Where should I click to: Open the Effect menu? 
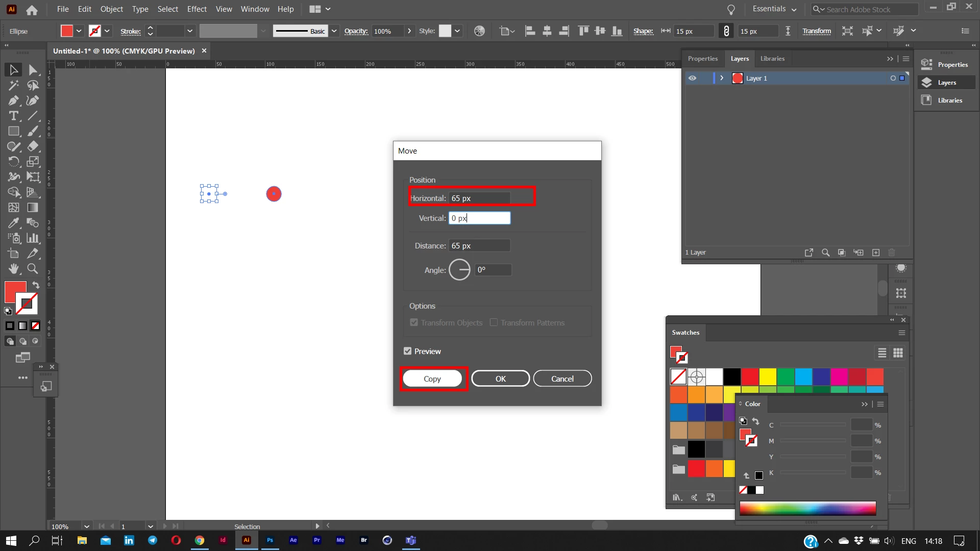point(197,9)
